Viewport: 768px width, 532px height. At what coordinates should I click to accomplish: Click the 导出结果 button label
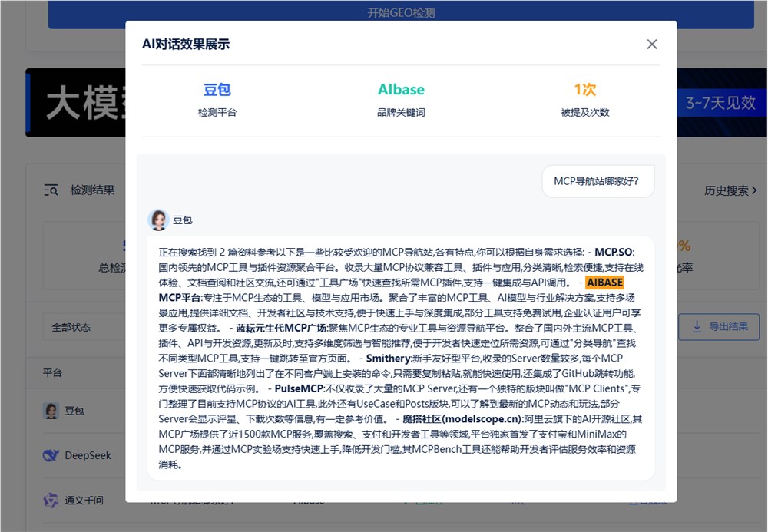(727, 326)
